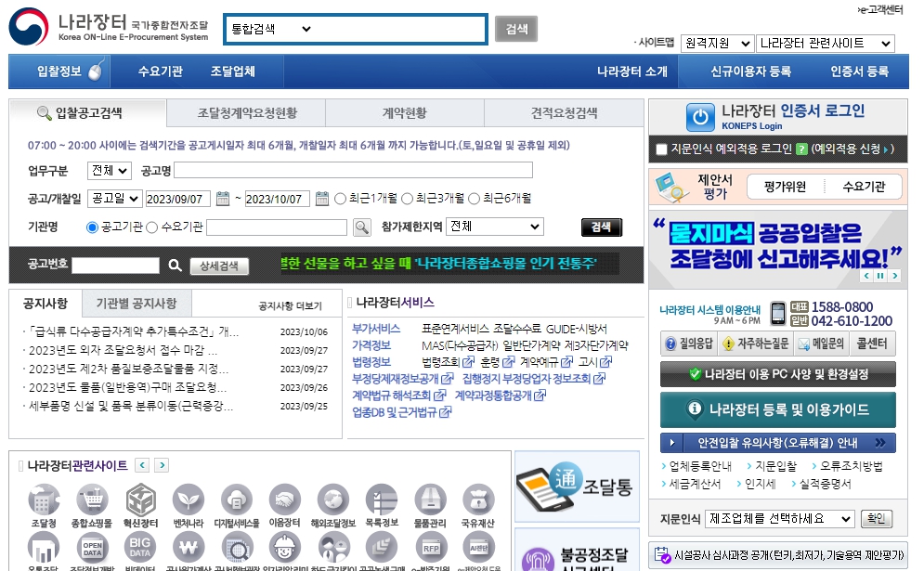
Task: Click the 상세검색 button
Action: 219,266
